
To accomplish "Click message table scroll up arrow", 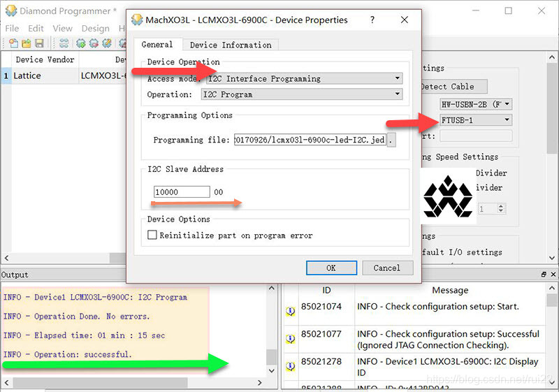I will click(x=552, y=288).
